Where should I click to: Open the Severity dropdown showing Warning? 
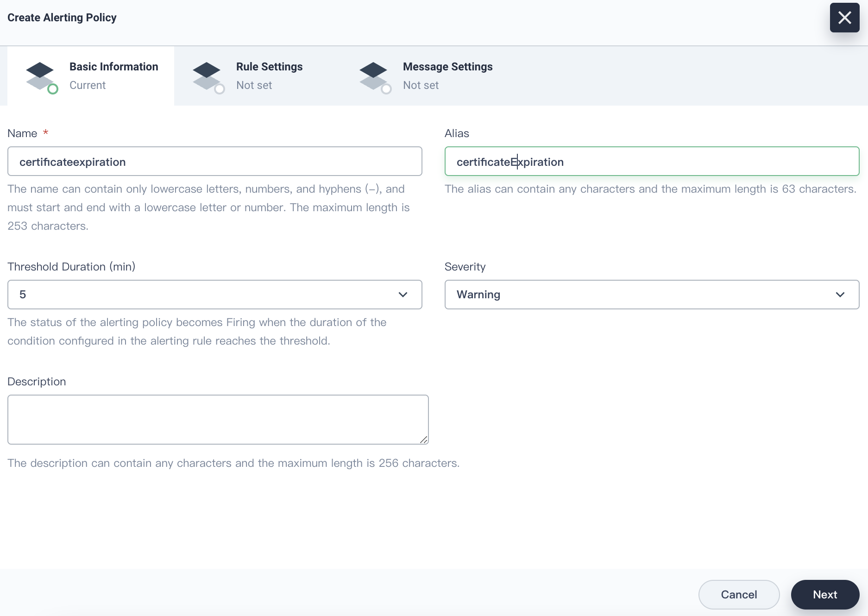click(652, 295)
